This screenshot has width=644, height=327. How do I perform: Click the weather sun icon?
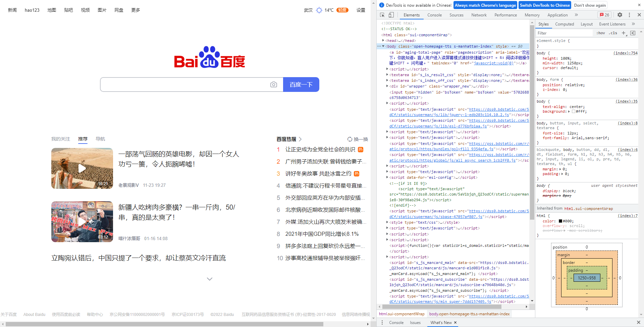click(319, 10)
